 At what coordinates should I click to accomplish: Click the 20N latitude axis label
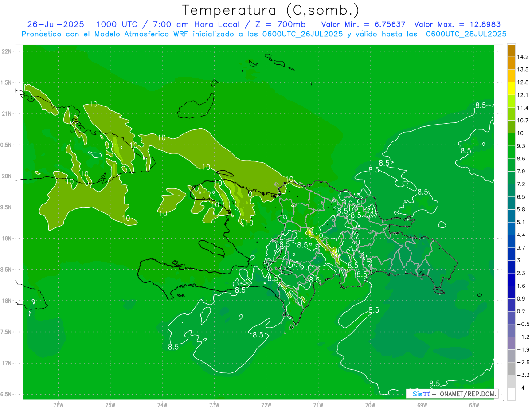(x=7, y=176)
